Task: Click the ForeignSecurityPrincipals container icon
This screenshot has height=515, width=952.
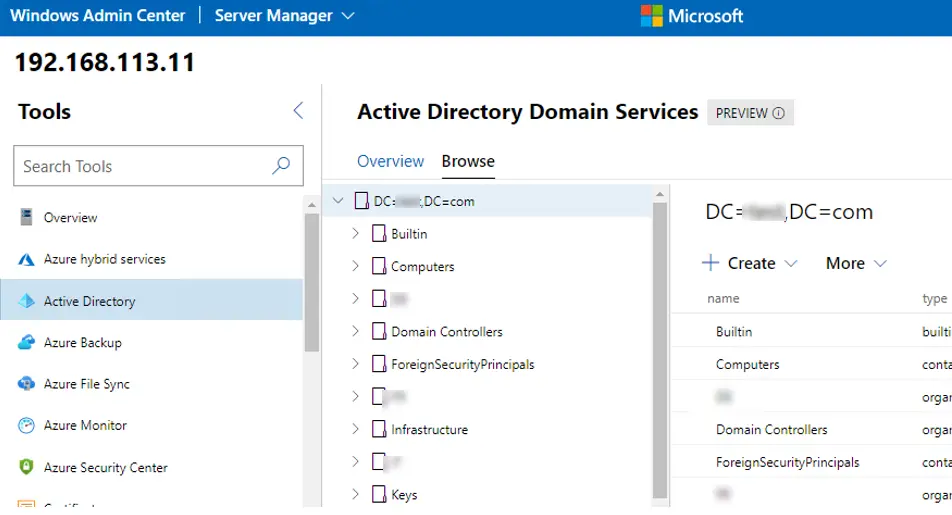Action: (379, 364)
